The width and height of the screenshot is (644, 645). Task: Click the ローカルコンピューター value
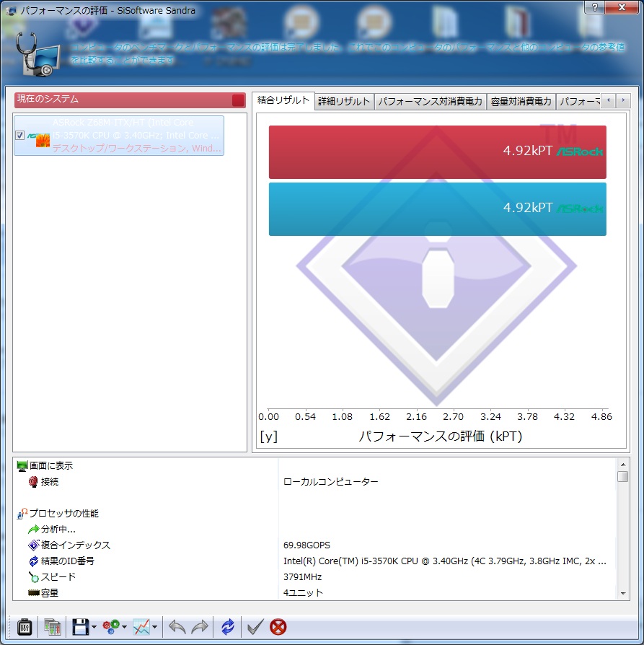point(330,482)
